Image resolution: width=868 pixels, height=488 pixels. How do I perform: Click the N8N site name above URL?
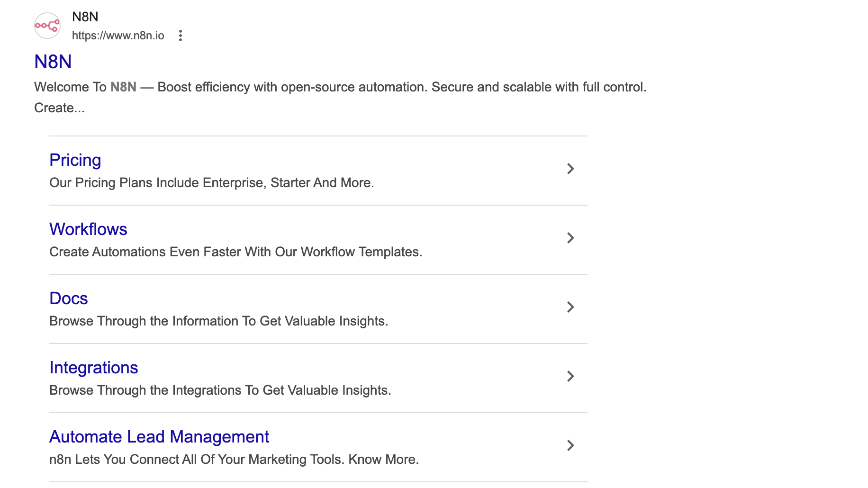click(x=85, y=17)
